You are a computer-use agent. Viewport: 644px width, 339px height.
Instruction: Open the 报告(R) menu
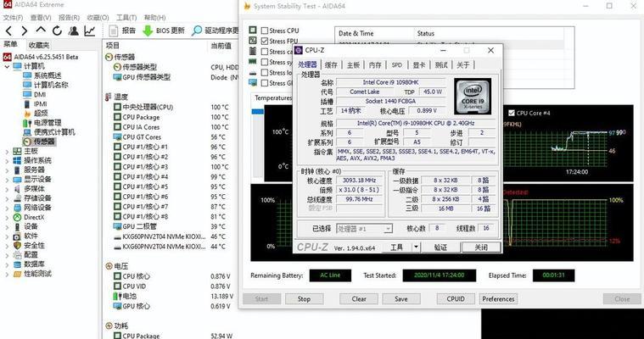point(69,18)
